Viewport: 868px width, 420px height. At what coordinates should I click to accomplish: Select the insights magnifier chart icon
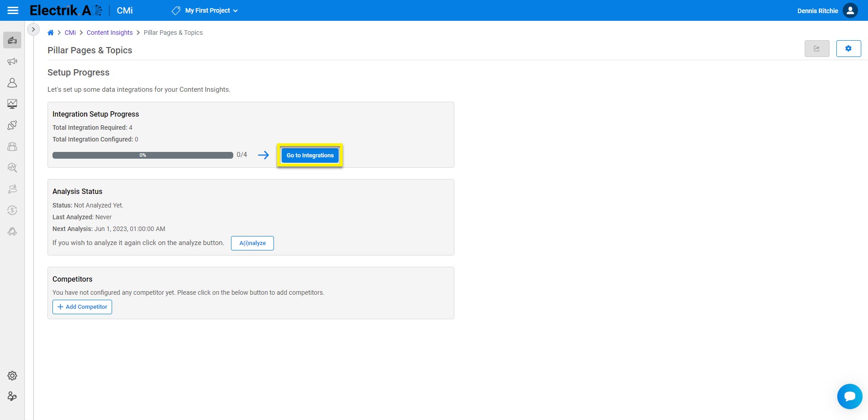point(12,168)
